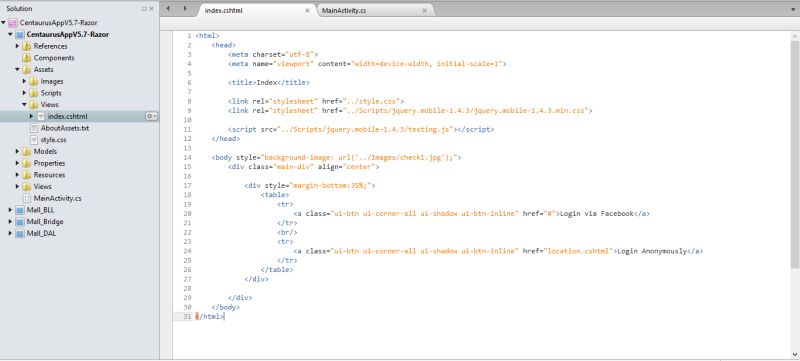Click the Views folder icon under Assets

[34, 105]
